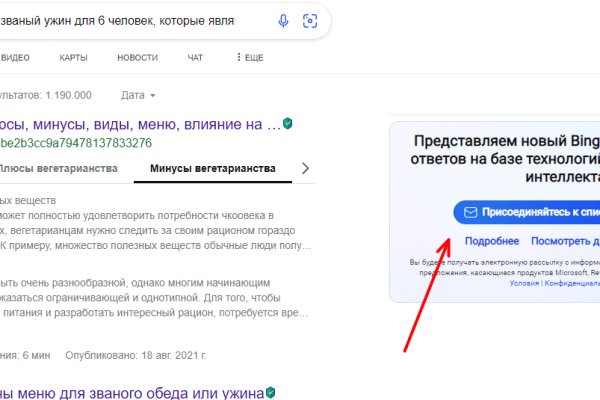
Task: Click the microphone voice search icon
Action: coord(283,21)
